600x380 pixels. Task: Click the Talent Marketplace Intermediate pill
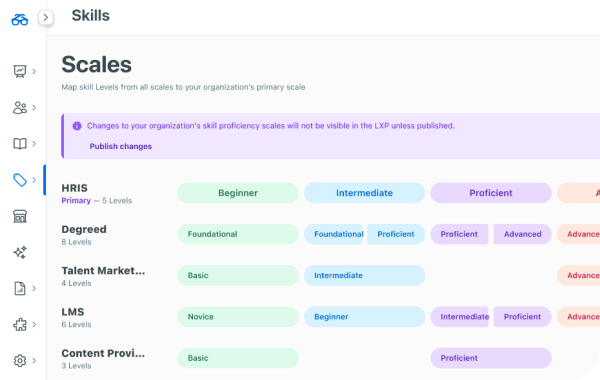click(364, 276)
